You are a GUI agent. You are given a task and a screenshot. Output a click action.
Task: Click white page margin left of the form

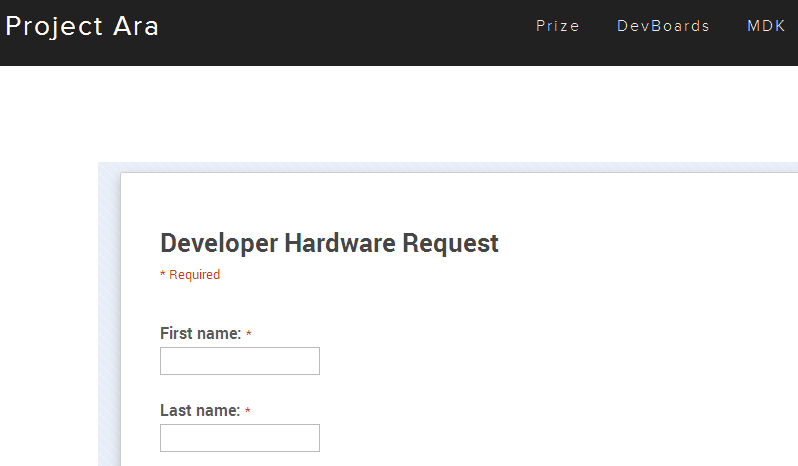48,300
